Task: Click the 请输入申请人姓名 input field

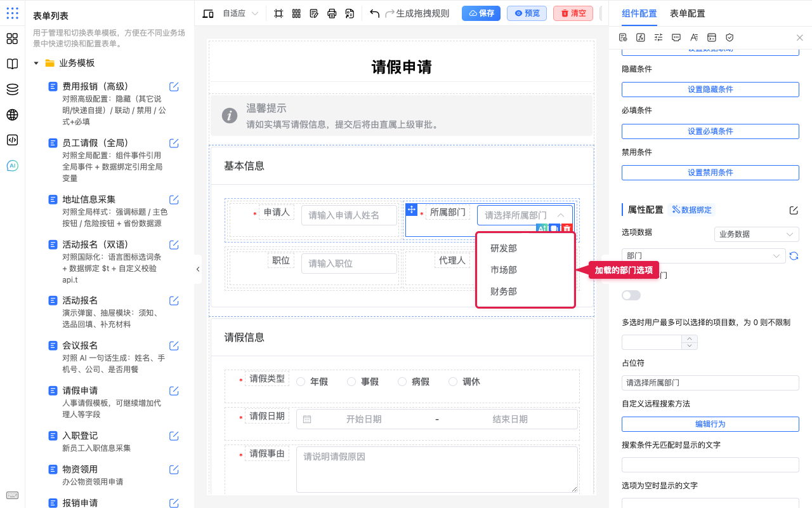Action: pos(349,215)
